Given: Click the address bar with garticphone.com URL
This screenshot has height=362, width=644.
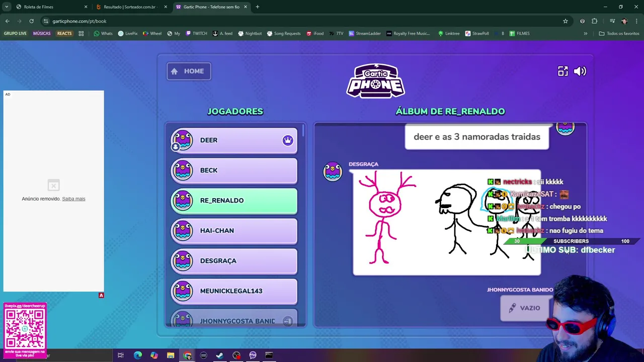Looking at the screenshot, I should [x=302, y=21].
